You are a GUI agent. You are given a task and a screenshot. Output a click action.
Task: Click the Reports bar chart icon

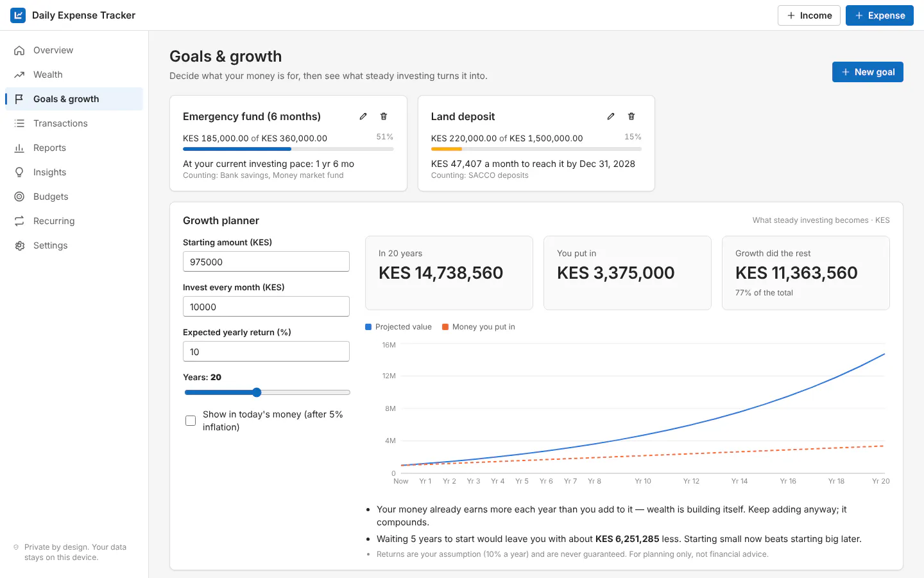click(x=19, y=148)
